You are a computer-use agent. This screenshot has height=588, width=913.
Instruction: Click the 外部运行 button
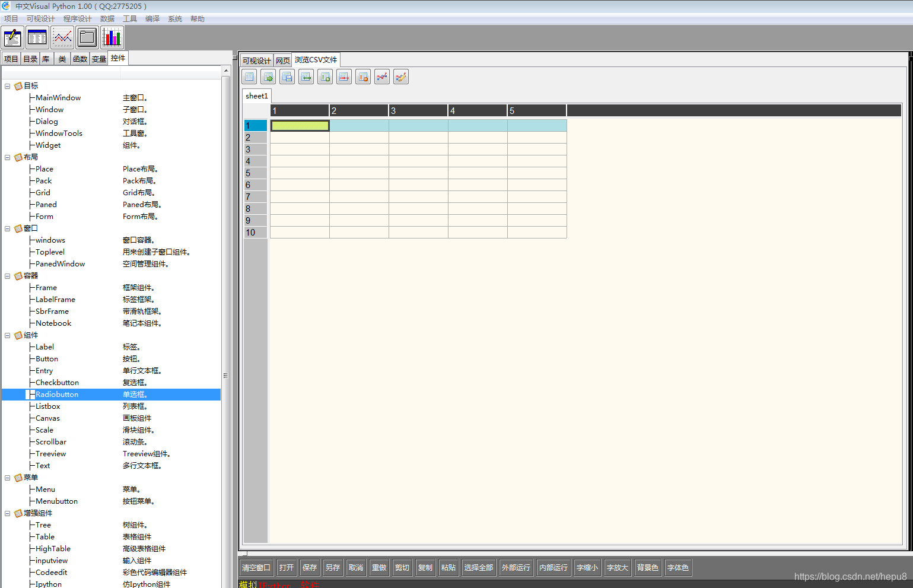(x=516, y=568)
